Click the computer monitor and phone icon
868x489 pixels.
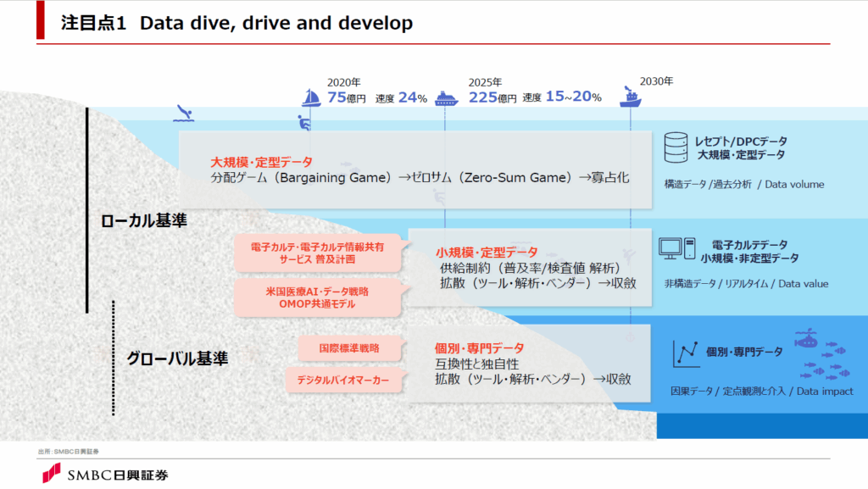[x=677, y=248]
